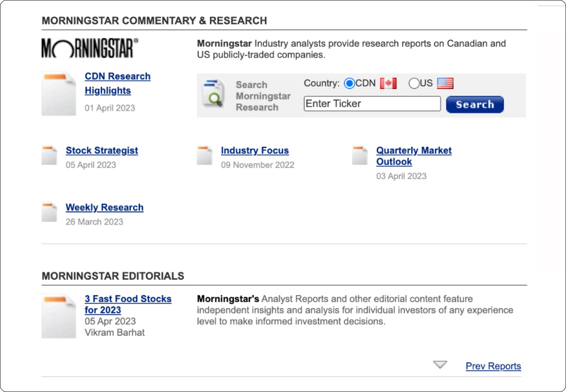Click the Search Morningstar Research label
This screenshot has width=566, height=392.
(263, 96)
